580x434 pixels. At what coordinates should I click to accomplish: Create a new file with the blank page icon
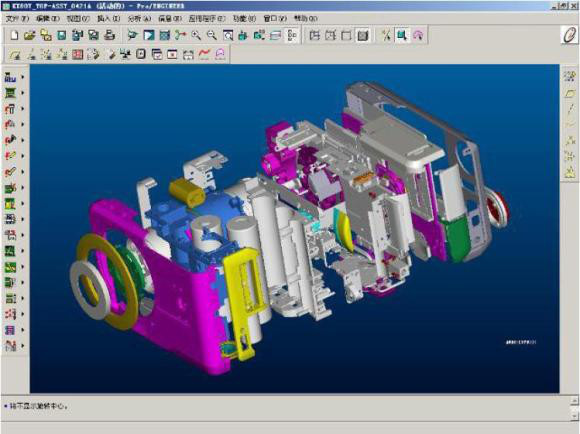14,36
